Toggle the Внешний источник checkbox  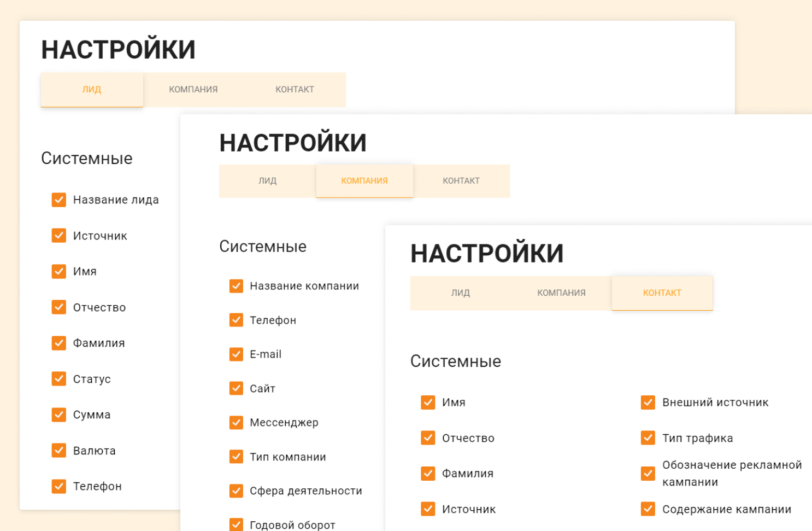pos(648,402)
